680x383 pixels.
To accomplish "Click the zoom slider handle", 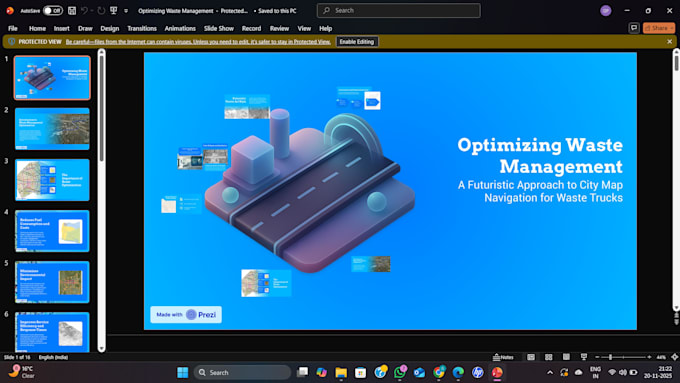I will (x=610, y=357).
